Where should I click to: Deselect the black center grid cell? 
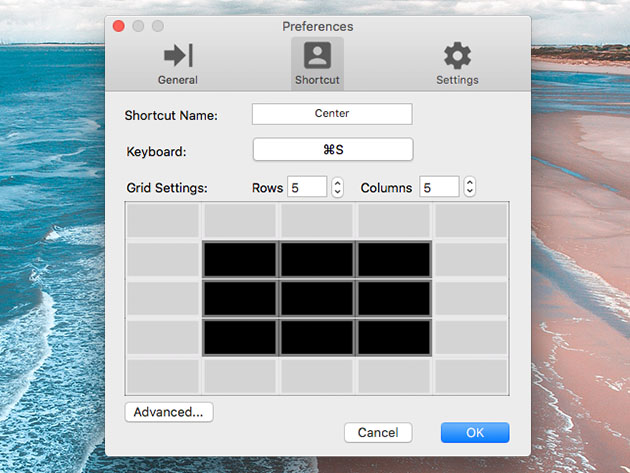coord(317,298)
